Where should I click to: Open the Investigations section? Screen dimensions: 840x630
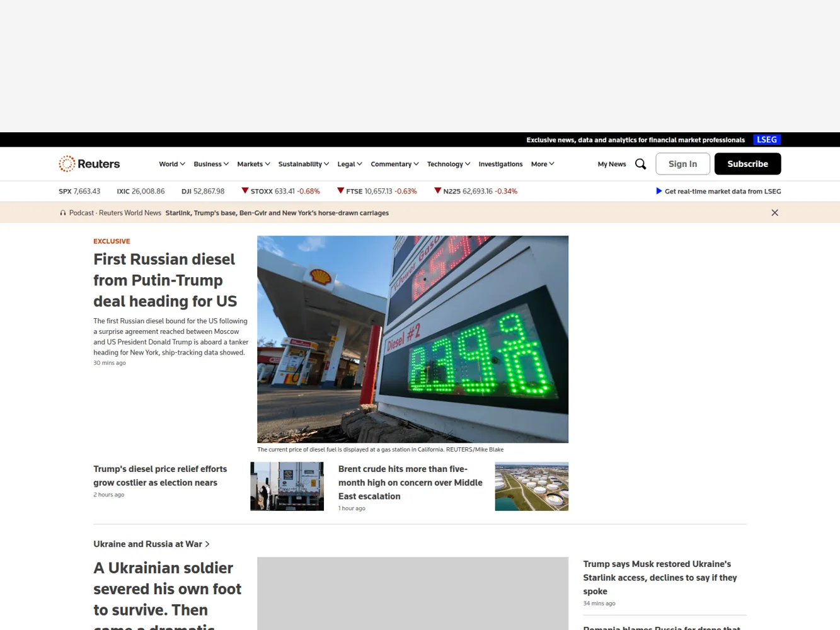pos(500,164)
